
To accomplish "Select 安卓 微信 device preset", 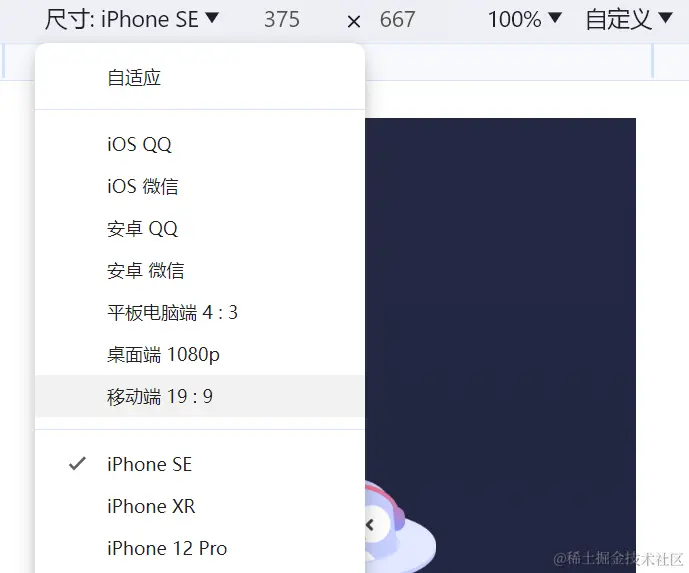I will click(200, 270).
